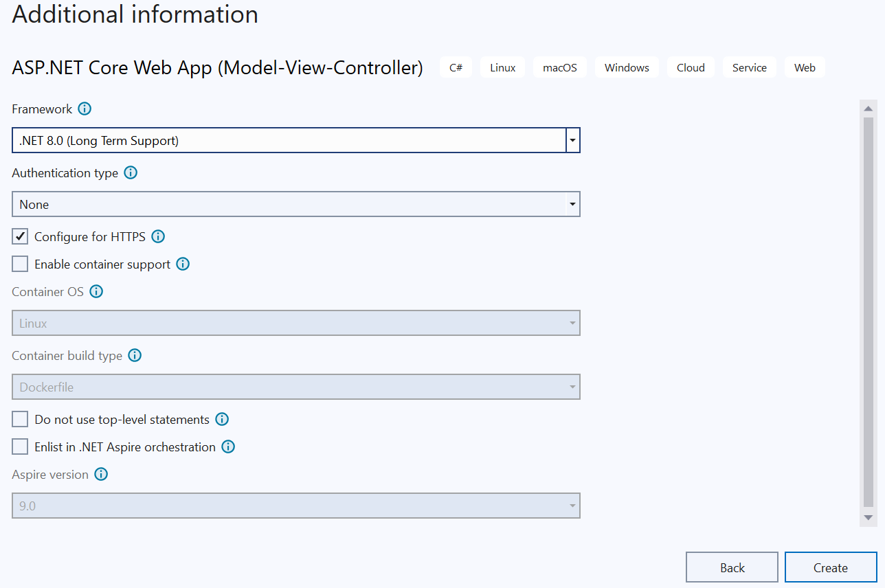Viewport: 885px width, 588px height.
Task: Click info icon next to Container OS
Action: [96, 292]
